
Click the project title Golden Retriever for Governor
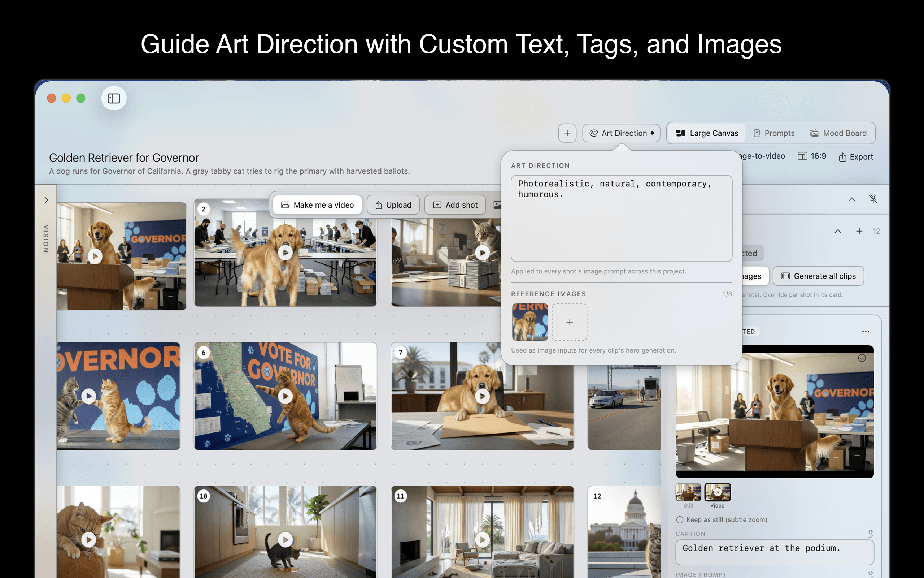(124, 158)
